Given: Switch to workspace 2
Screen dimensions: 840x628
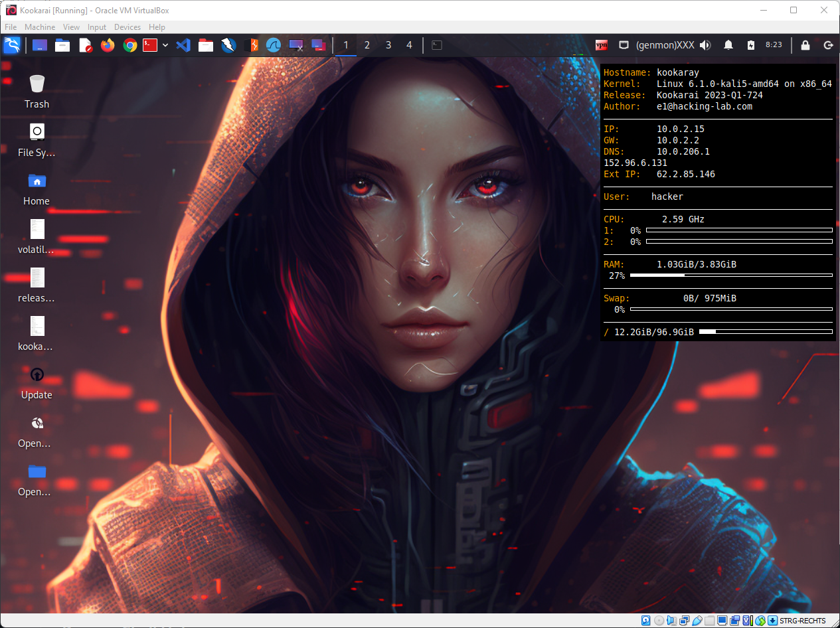Looking at the screenshot, I should click(367, 45).
